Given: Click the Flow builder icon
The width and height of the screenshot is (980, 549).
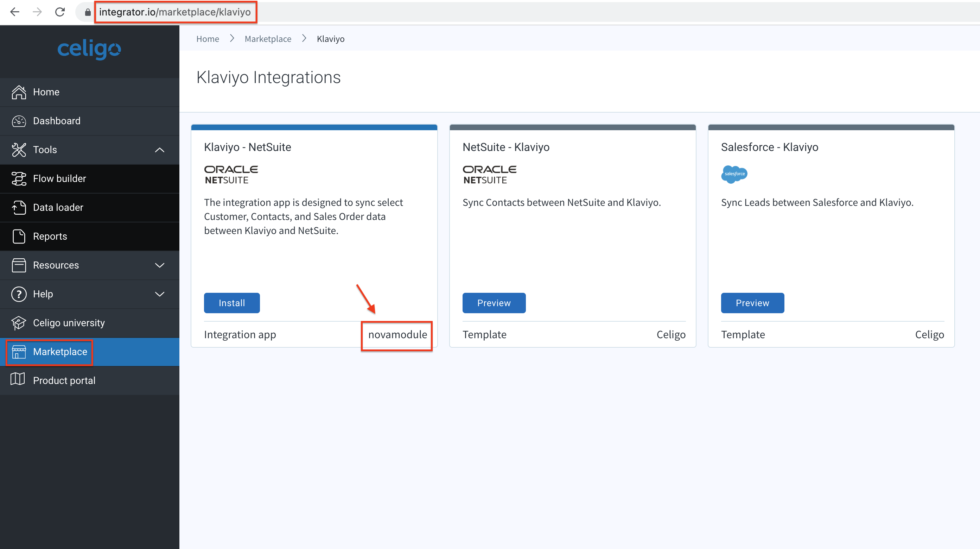Looking at the screenshot, I should (x=19, y=178).
